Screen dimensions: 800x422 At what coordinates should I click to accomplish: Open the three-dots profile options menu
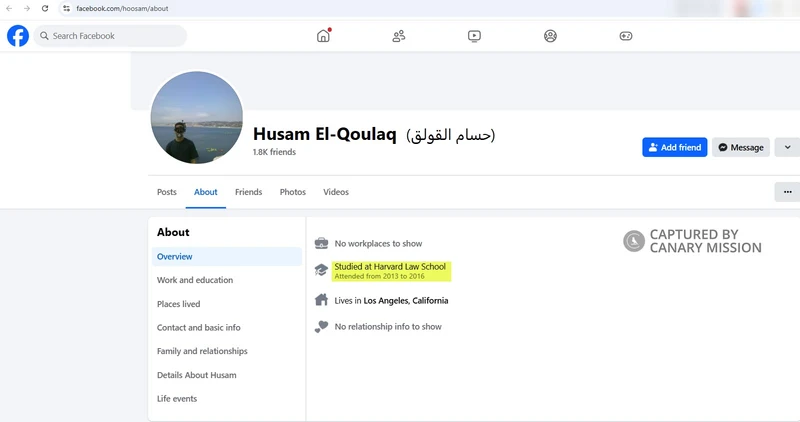pos(787,192)
